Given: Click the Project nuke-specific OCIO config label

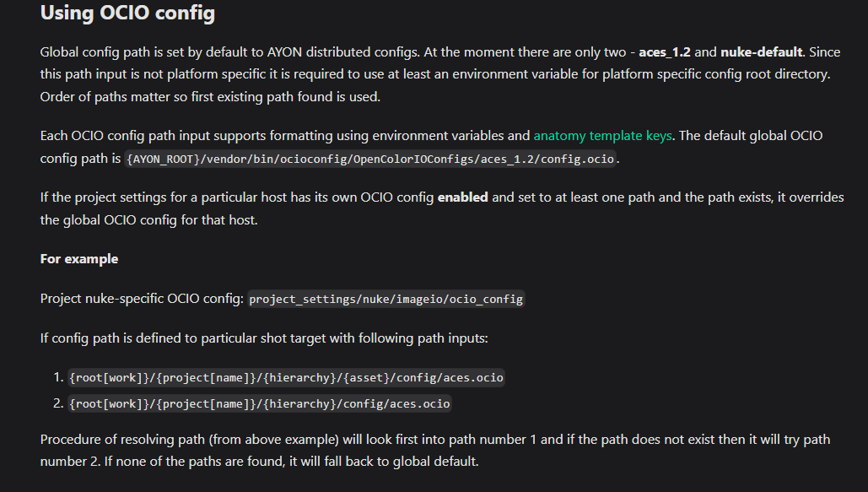Looking at the screenshot, I should [x=142, y=299].
